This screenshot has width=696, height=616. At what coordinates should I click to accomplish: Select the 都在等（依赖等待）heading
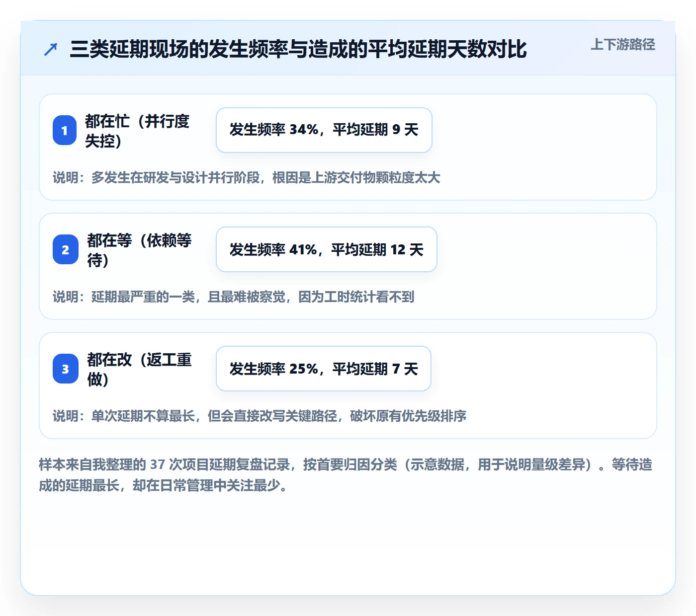pyautogui.click(x=139, y=250)
